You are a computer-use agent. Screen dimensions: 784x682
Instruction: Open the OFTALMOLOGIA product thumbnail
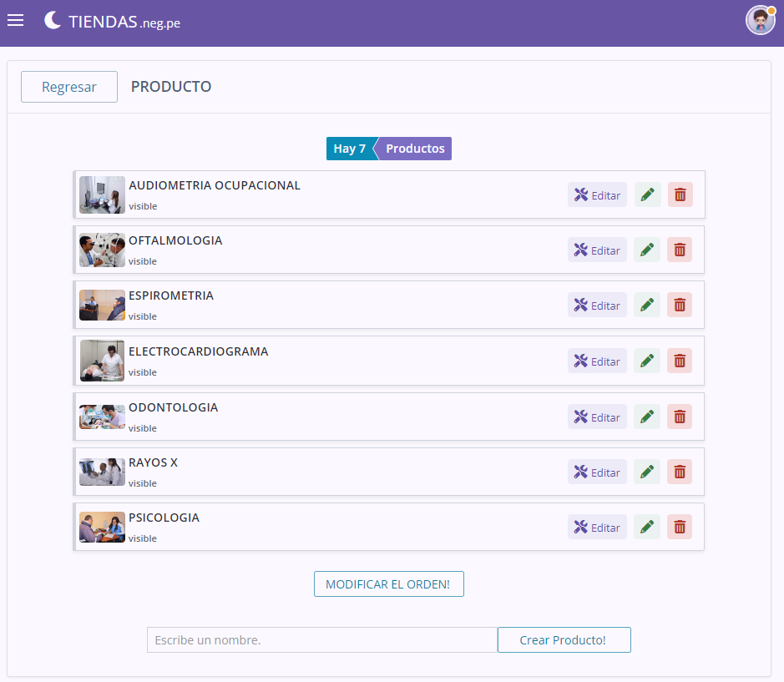[x=102, y=250]
